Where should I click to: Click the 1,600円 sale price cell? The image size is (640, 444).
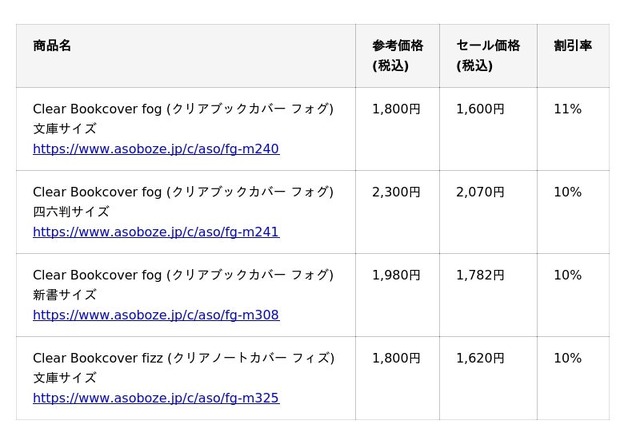[480, 109]
